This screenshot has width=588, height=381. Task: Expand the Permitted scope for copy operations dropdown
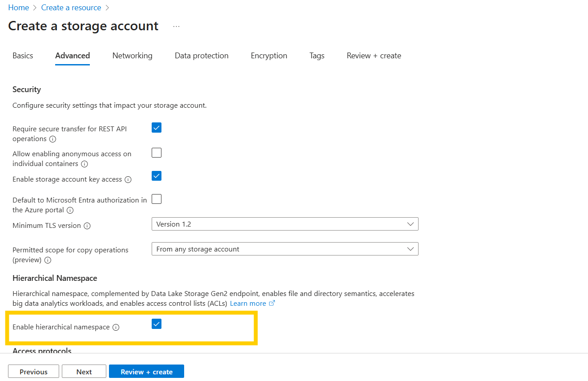pos(410,248)
